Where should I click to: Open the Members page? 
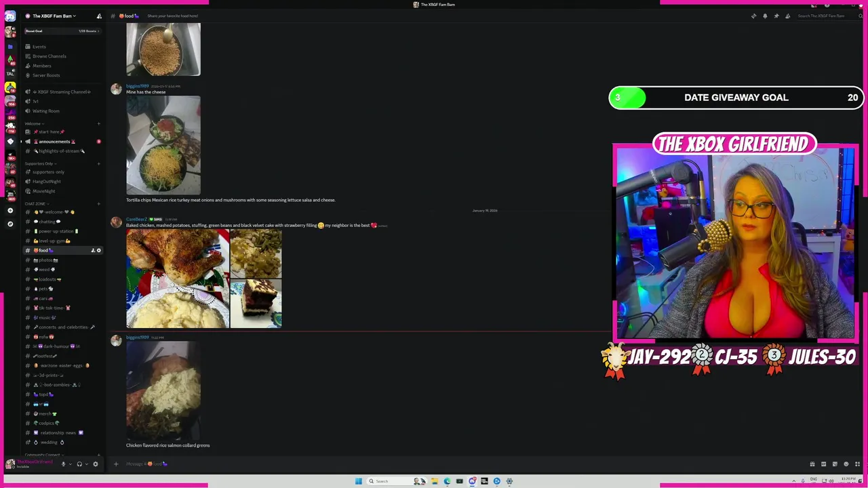pyautogui.click(x=62, y=66)
